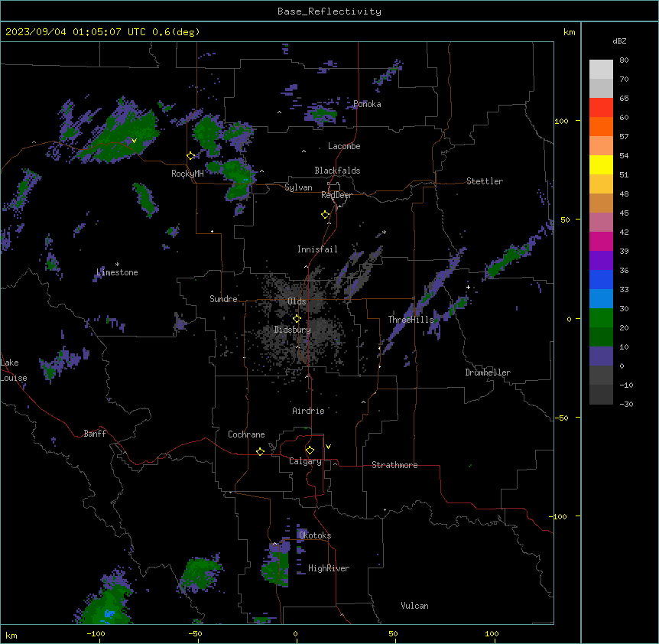Select the green 20-30 dBZ legend swatch

coord(601,318)
